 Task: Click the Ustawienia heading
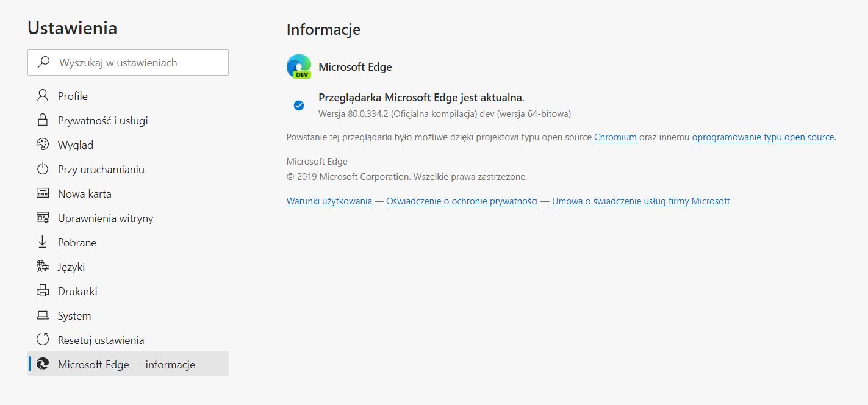(x=72, y=28)
